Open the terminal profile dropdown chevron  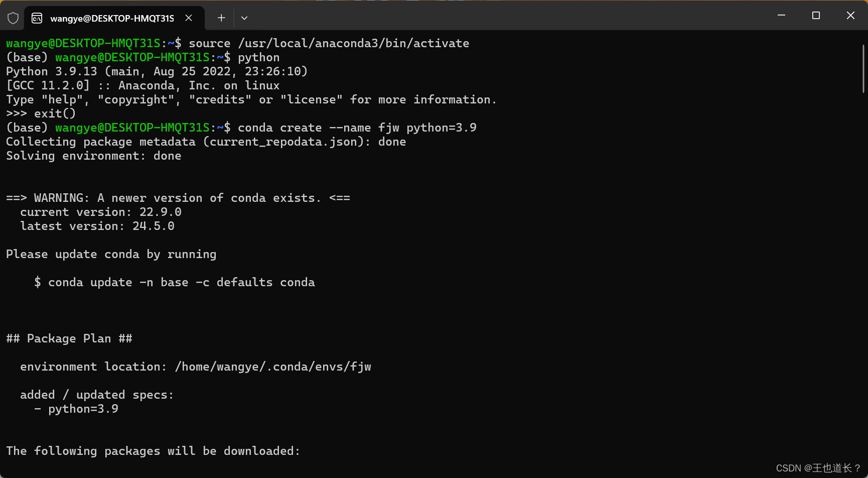(244, 18)
